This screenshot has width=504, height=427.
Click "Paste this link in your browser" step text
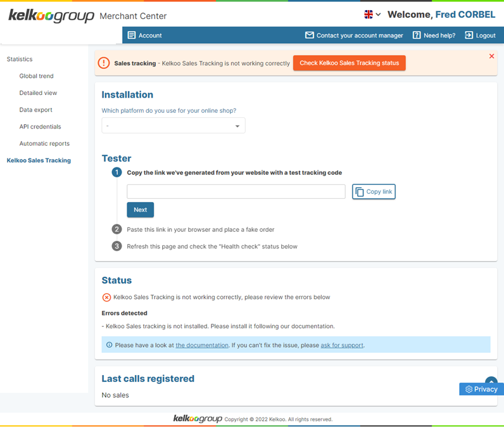[201, 229]
